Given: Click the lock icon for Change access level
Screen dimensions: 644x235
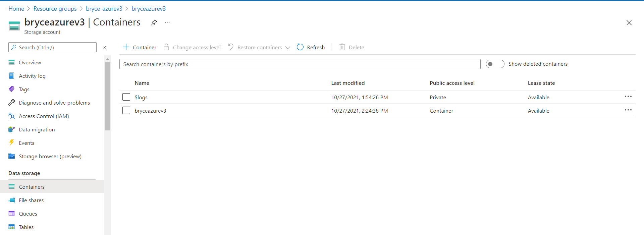Looking at the screenshot, I should 166,47.
